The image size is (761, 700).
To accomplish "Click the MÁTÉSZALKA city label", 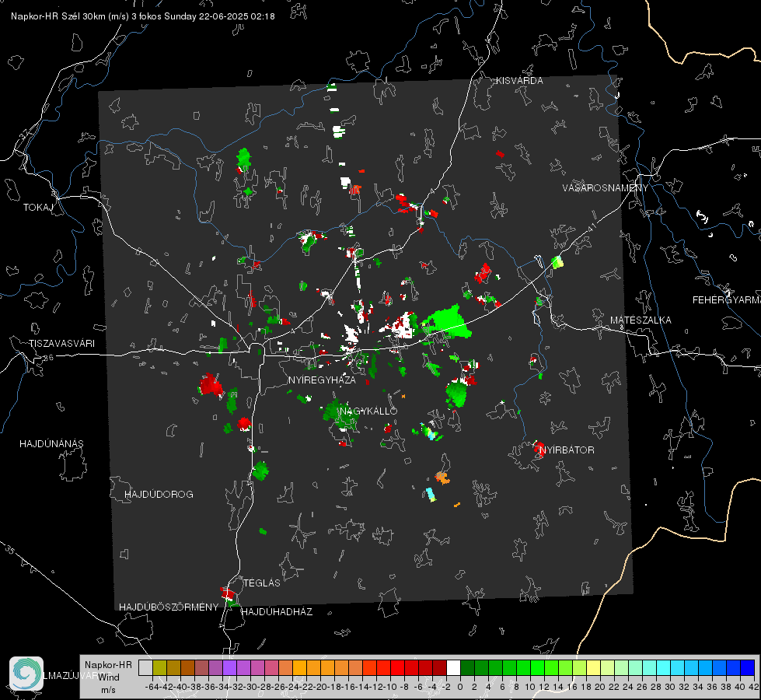I will (x=641, y=320).
